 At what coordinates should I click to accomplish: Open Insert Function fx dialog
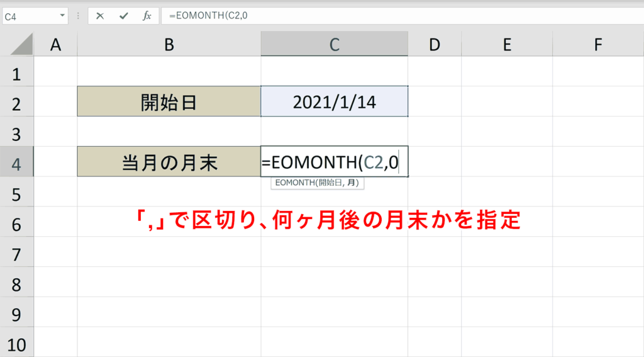[x=147, y=16]
